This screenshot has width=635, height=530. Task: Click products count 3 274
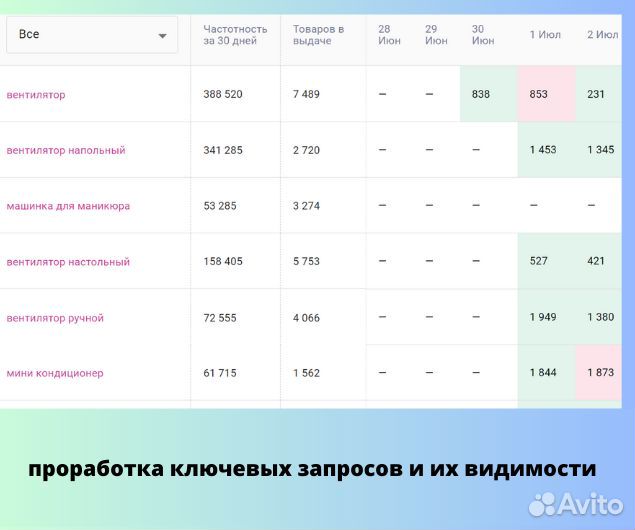(x=306, y=206)
